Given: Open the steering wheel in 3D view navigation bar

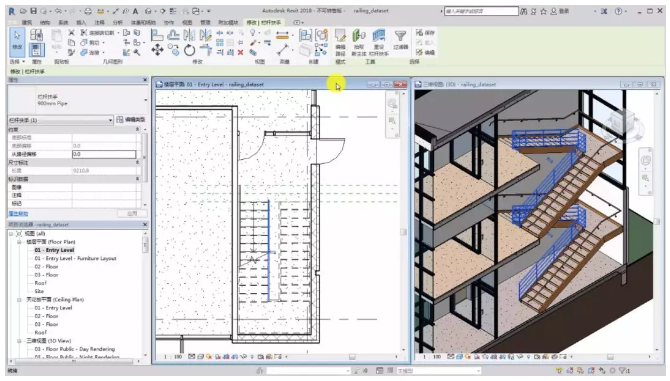Looking at the screenshot, I should pos(645,160).
